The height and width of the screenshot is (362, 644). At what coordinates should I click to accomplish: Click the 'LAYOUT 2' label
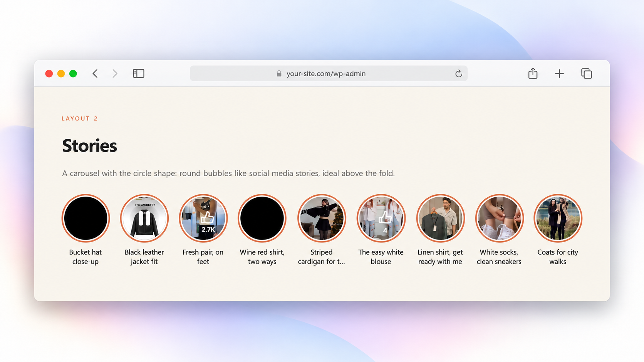pos(80,118)
